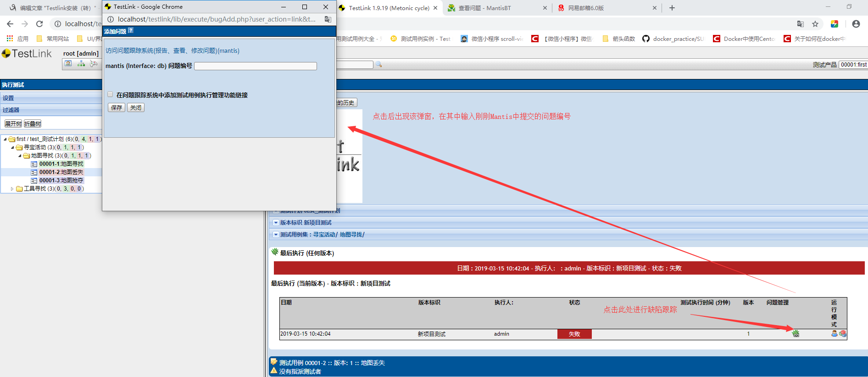Image resolution: width=868 pixels, height=377 pixels.
Task: Expand the 设置 panel header
Action: point(51,98)
